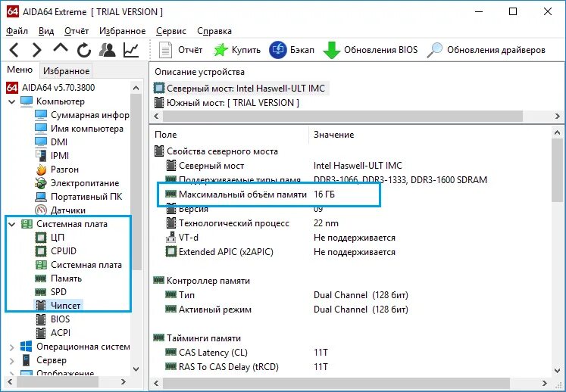Image resolution: width=566 pixels, height=392 pixels.
Task: Select Системная плата child item under motherboard
Action: point(78,265)
